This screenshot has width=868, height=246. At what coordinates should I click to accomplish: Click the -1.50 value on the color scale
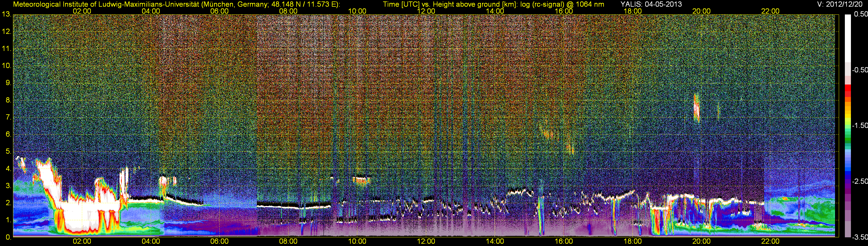coord(860,125)
